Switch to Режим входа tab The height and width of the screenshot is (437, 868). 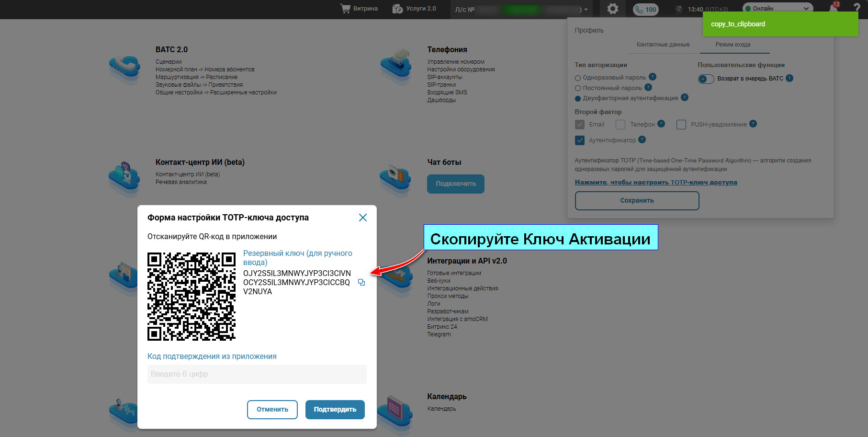(x=733, y=45)
